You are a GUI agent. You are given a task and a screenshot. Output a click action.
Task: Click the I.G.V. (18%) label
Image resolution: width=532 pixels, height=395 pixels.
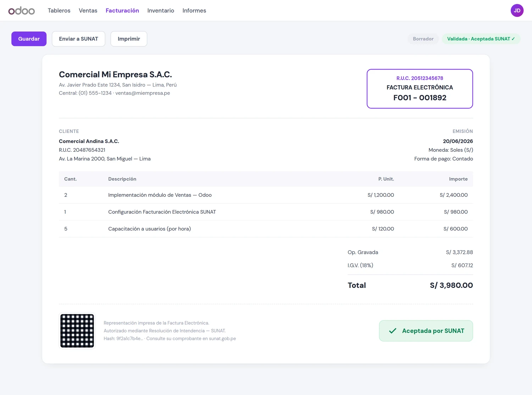pyautogui.click(x=360, y=265)
